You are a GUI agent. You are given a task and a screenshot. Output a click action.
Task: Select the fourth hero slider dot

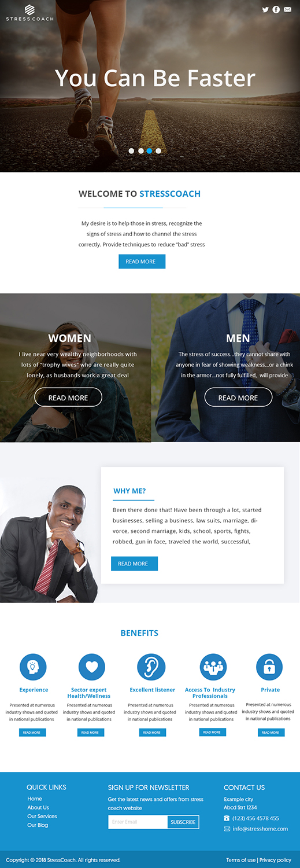coord(158,151)
